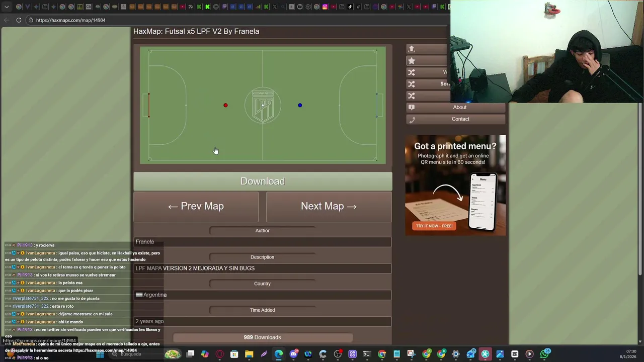Open Opera browser from the taskbar

coord(219,354)
